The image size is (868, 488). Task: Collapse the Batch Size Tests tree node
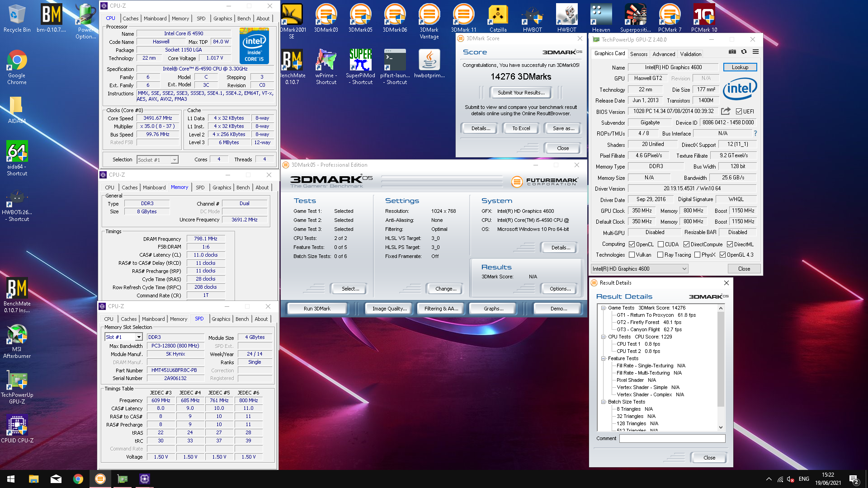(x=603, y=401)
